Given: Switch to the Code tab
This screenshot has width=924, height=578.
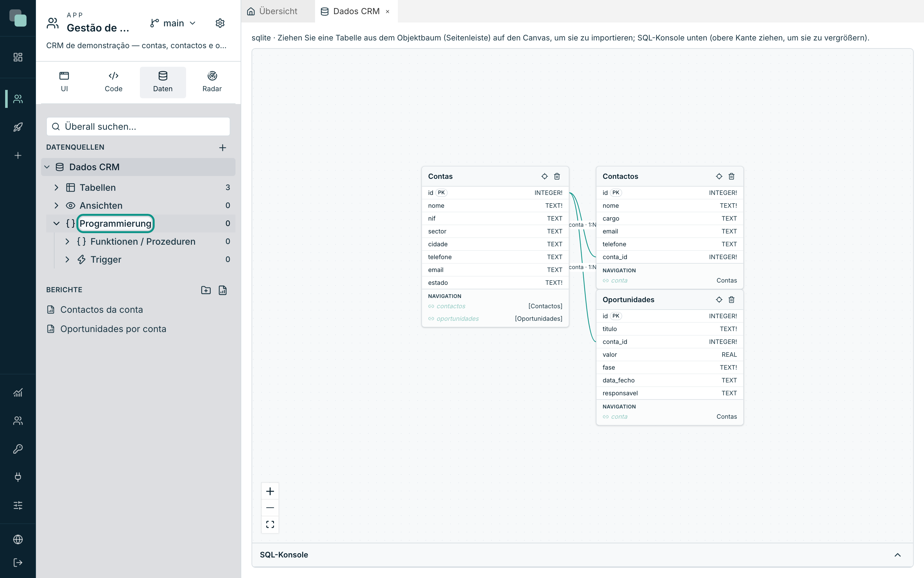Looking at the screenshot, I should coord(113,82).
